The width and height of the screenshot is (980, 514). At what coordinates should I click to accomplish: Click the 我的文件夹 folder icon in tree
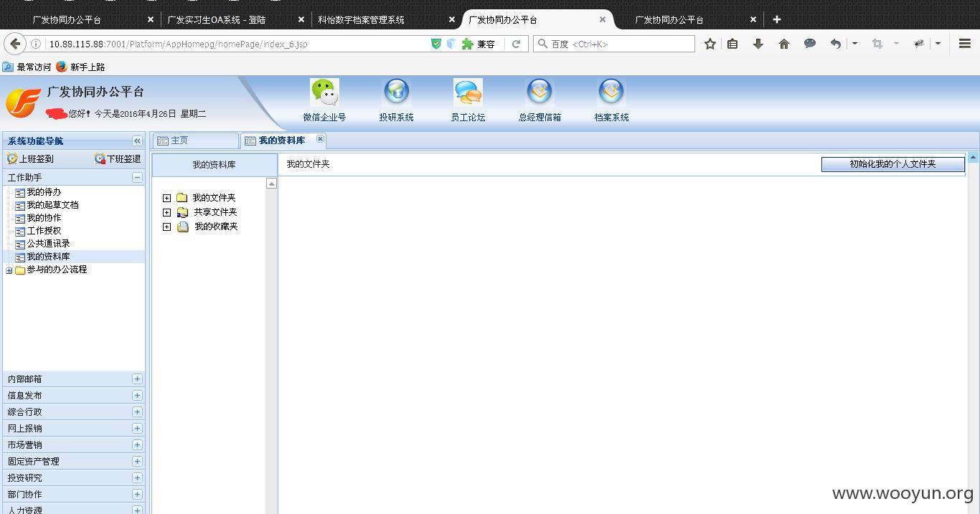point(182,198)
